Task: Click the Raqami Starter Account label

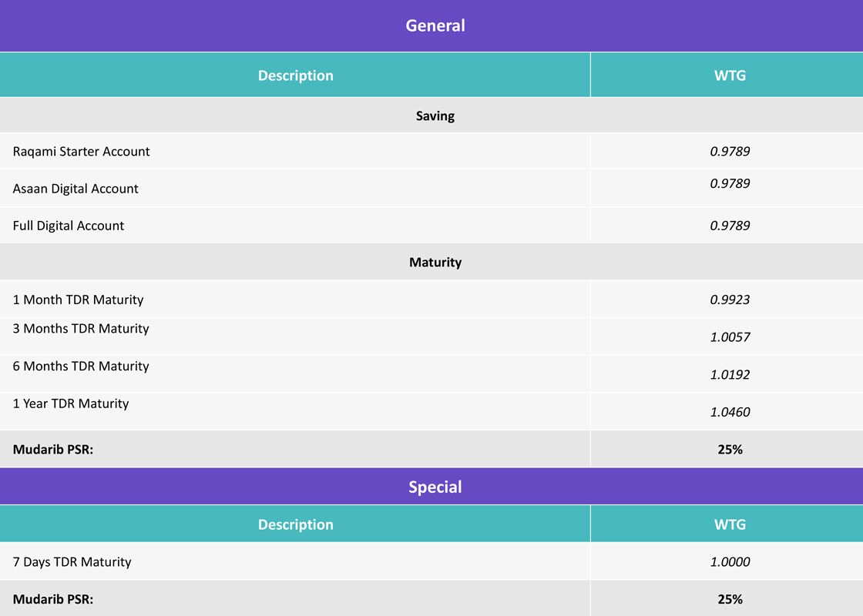Action: 81,152
